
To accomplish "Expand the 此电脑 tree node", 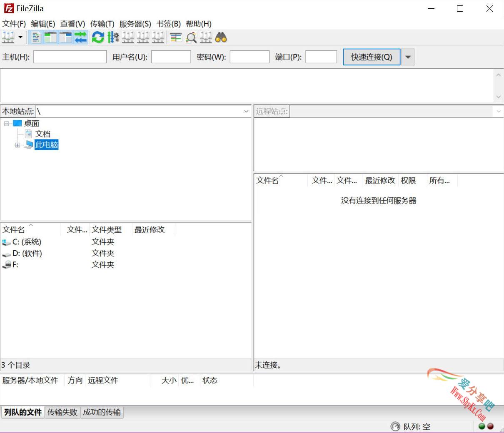I will 17,145.
